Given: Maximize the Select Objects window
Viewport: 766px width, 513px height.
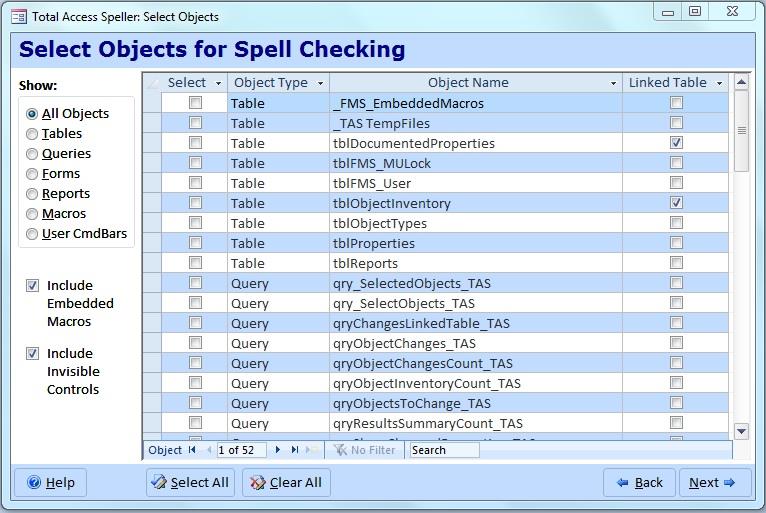Looking at the screenshot, I should click(x=695, y=11).
